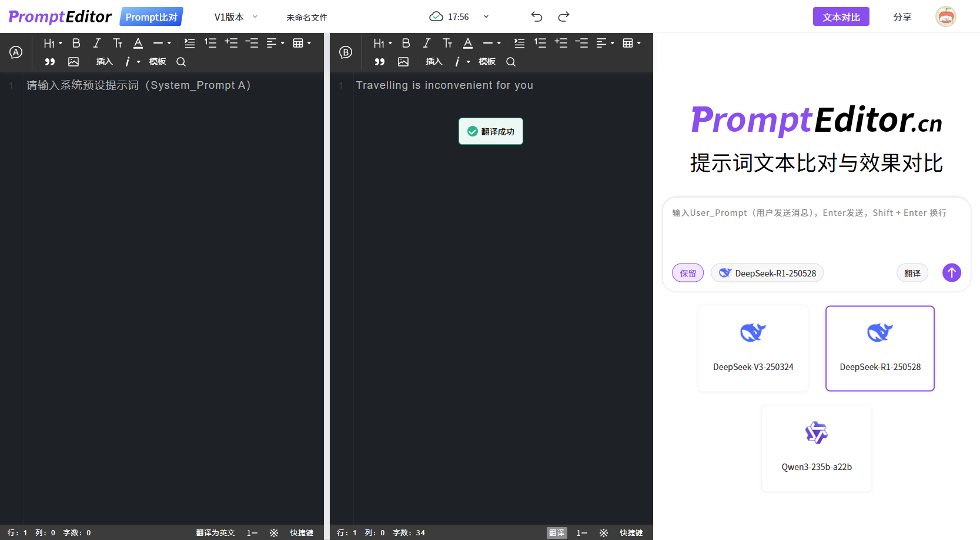Click the User_Prompt input field
Screen dimensions: 980x540
point(815,229)
